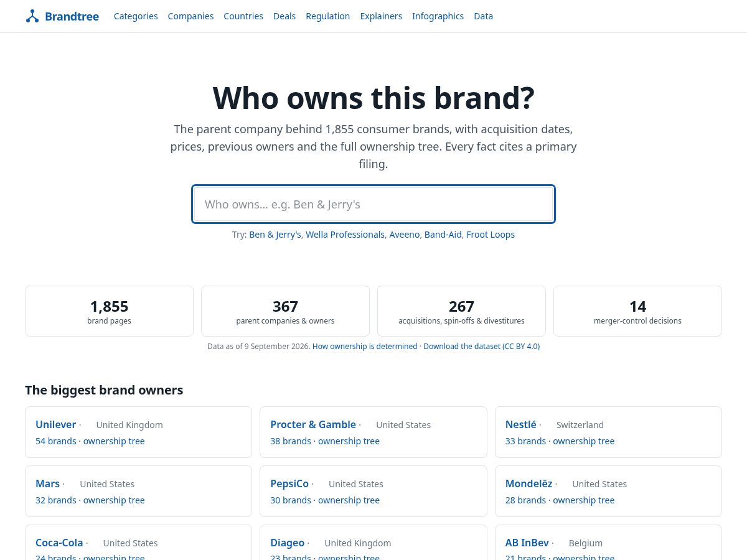Image resolution: width=747 pixels, height=560 pixels.
Task: View Mondelēz's 28 brands
Action: [x=525, y=500]
